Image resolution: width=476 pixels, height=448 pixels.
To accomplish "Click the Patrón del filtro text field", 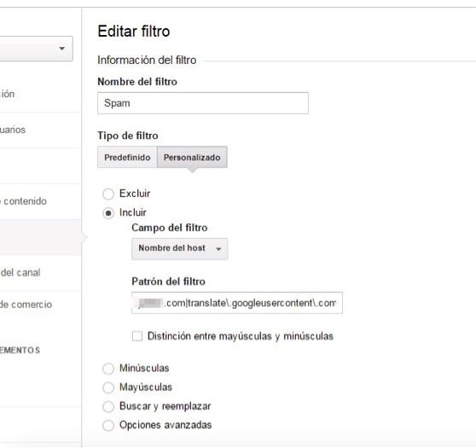I will 237,303.
